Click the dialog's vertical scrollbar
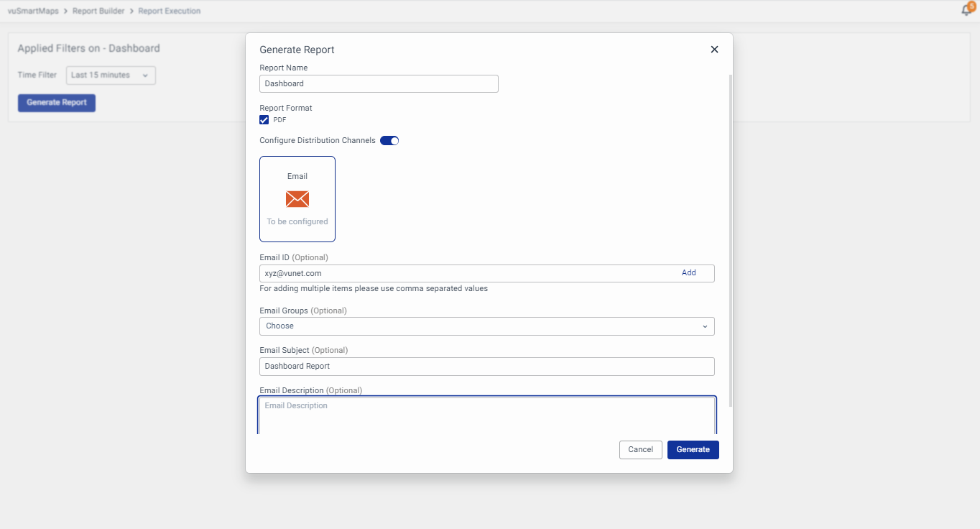 [730, 237]
